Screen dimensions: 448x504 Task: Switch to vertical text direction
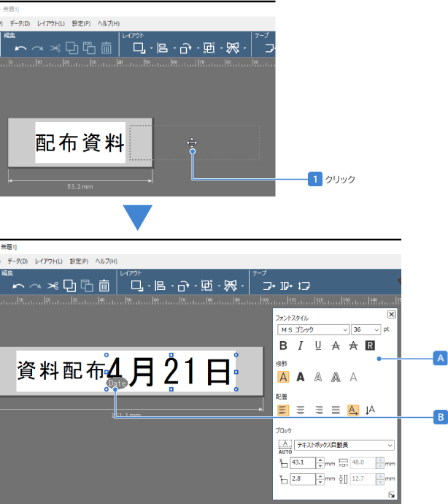370,411
